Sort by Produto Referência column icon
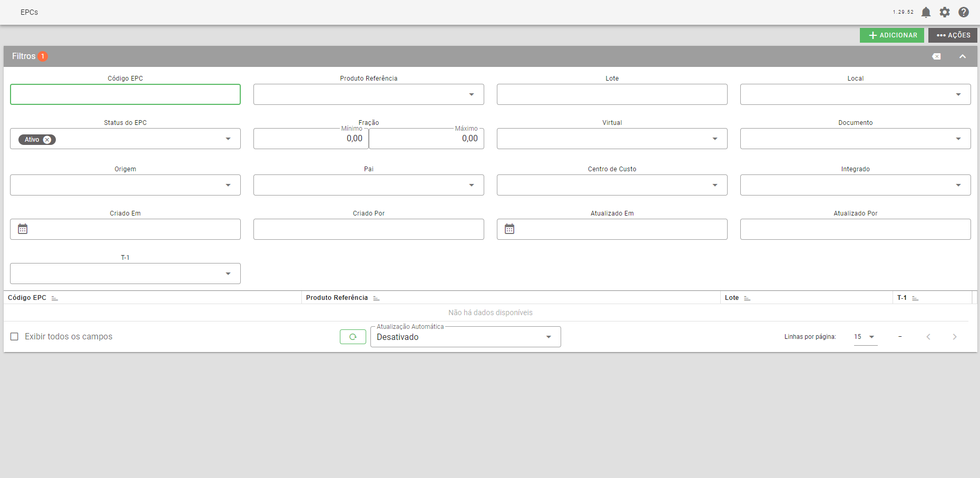 376,298
